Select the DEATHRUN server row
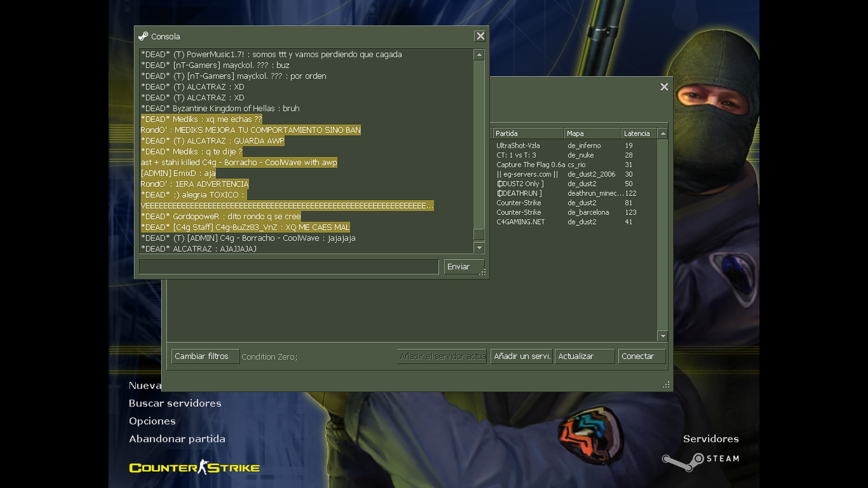This screenshot has height=488, width=868. click(574, 193)
